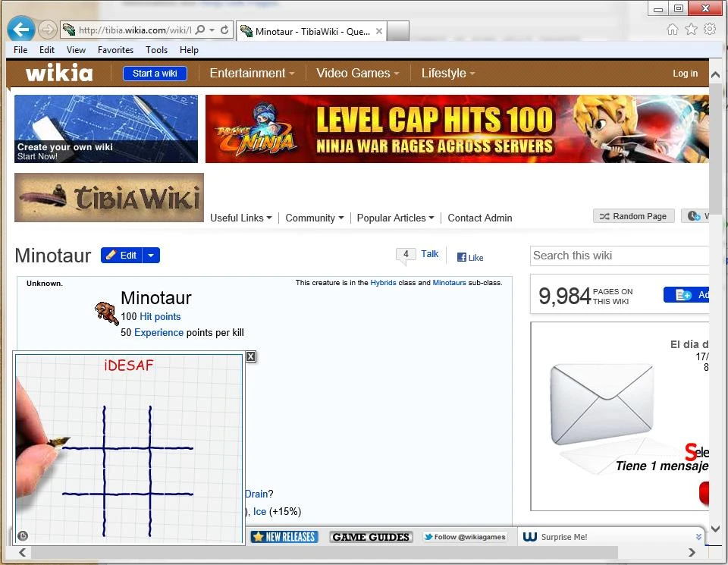Expand the Useful Links menu
Screen dimensions: 728x565
coord(240,218)
